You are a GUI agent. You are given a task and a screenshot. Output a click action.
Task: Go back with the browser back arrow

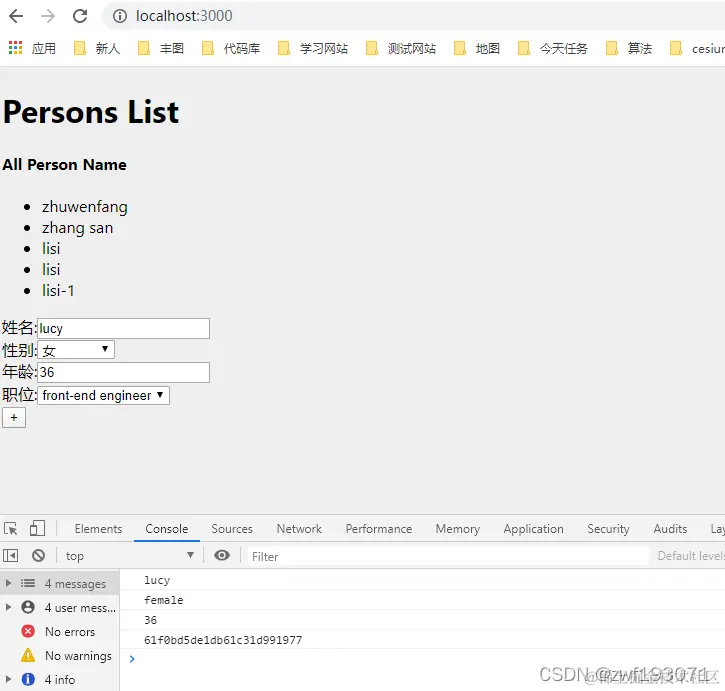pos(16,16)
